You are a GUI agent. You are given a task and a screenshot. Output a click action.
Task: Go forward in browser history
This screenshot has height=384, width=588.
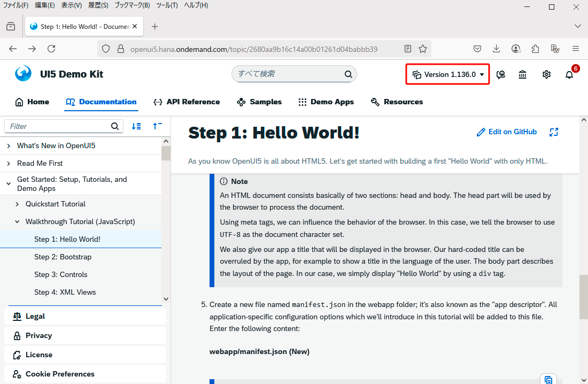[32, 49]
